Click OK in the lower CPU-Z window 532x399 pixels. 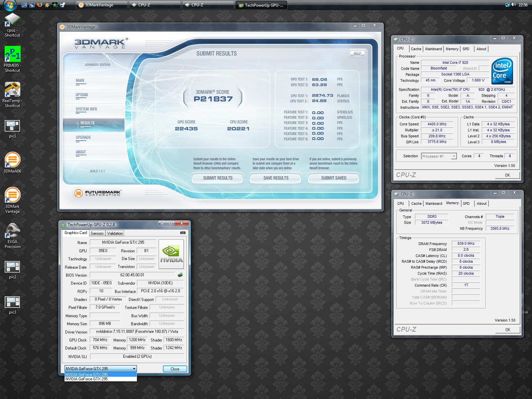point(508,330)
